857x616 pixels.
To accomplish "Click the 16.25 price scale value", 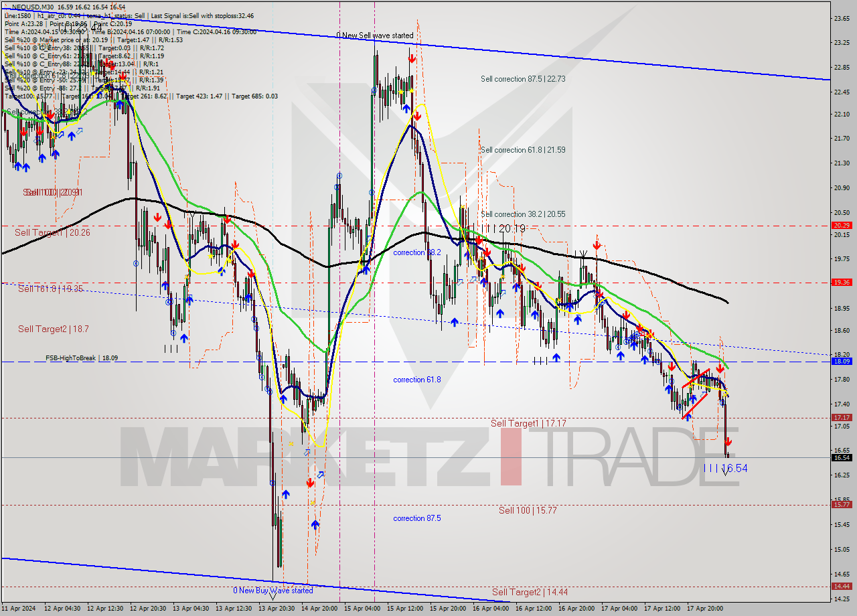I will click(x=842, y=475).
